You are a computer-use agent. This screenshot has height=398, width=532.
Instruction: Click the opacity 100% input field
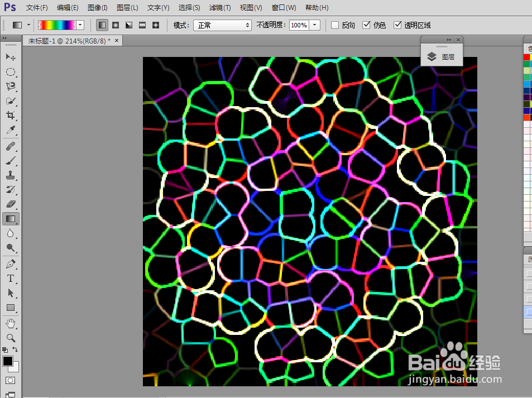click(299, 25)
